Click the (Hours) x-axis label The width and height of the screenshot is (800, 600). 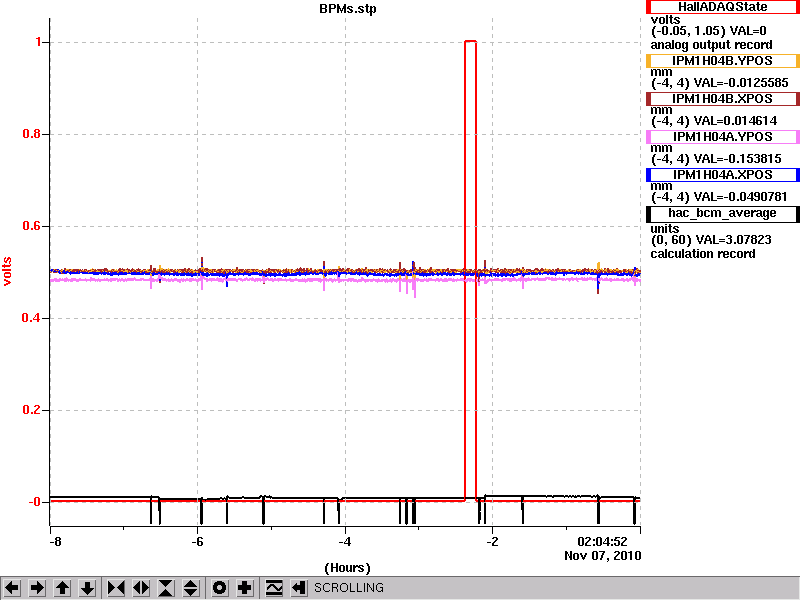[347, 568]
